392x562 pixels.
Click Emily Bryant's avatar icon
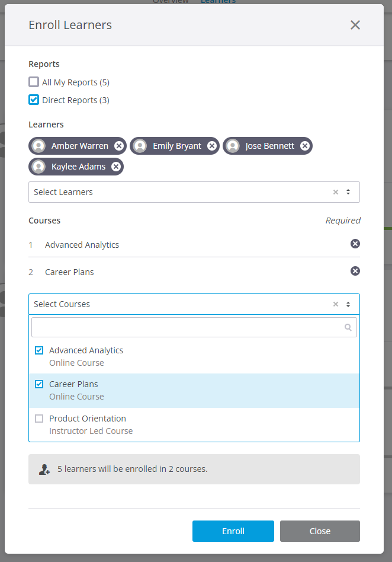(x=140, y=146)
